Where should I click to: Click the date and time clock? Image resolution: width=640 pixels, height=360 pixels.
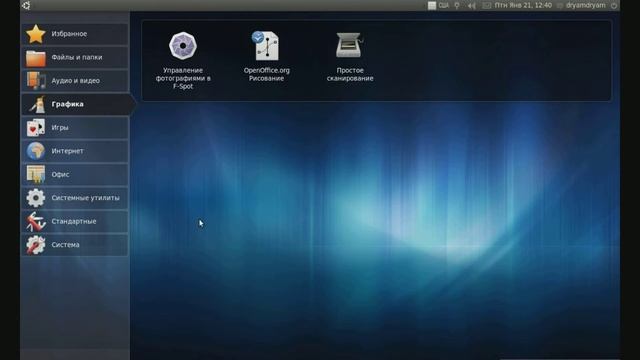[523, 5]
